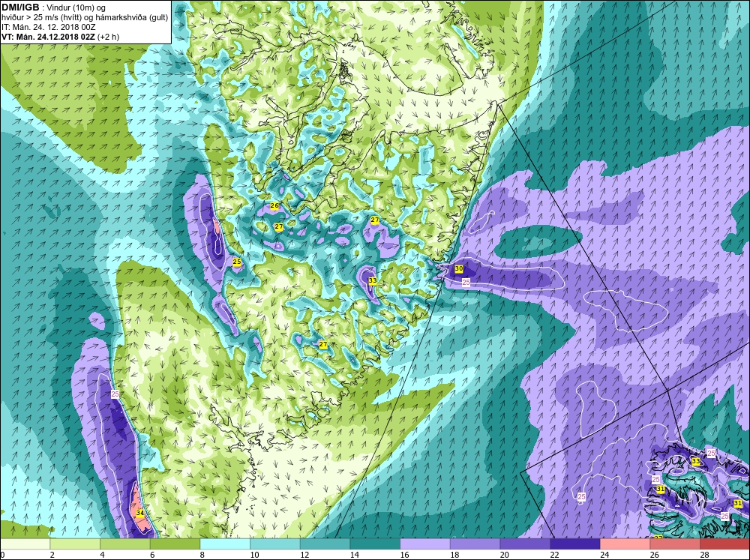Click the '4' scale label
This screenshot has width=750, height=560.
pyautogui.click(x=102, y=555)
